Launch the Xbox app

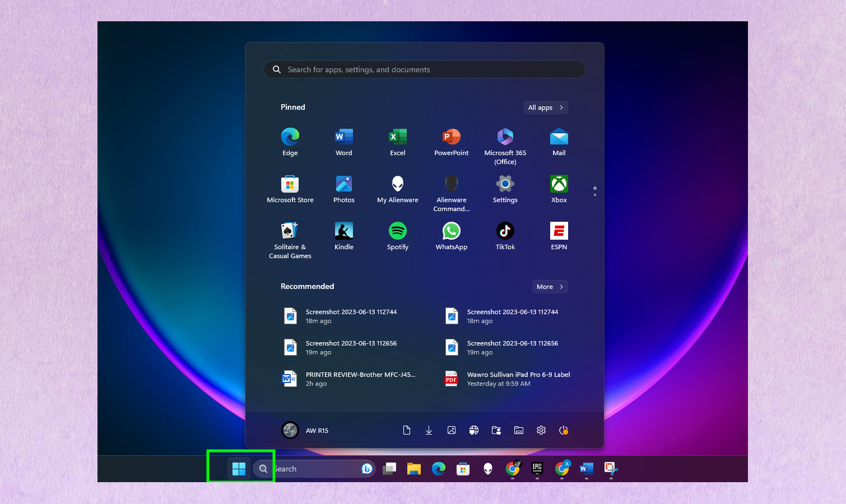click(x=559, y=189)
